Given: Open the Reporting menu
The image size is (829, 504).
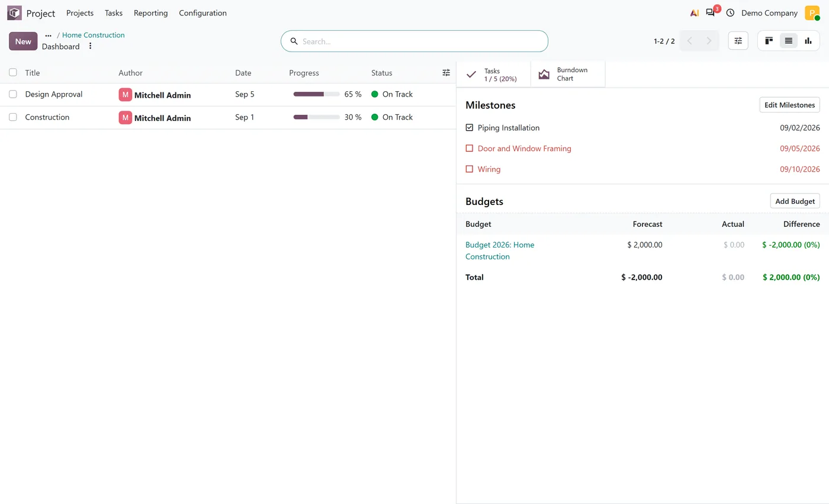Looking at the screenshot, I should [x=150, y=13].
